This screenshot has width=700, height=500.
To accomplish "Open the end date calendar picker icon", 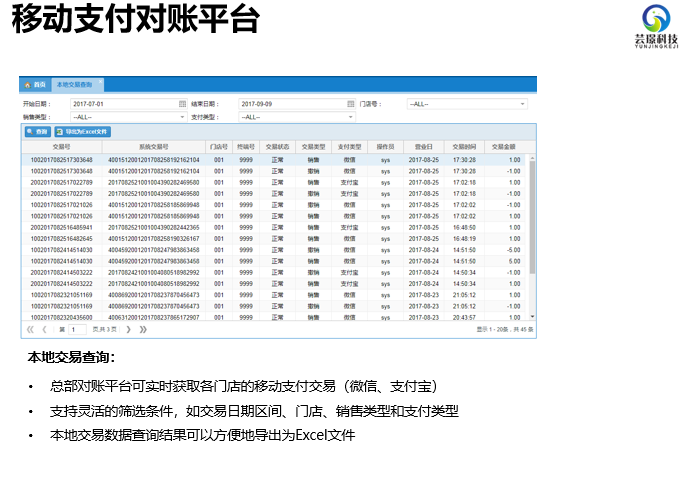I will point(350,104).
